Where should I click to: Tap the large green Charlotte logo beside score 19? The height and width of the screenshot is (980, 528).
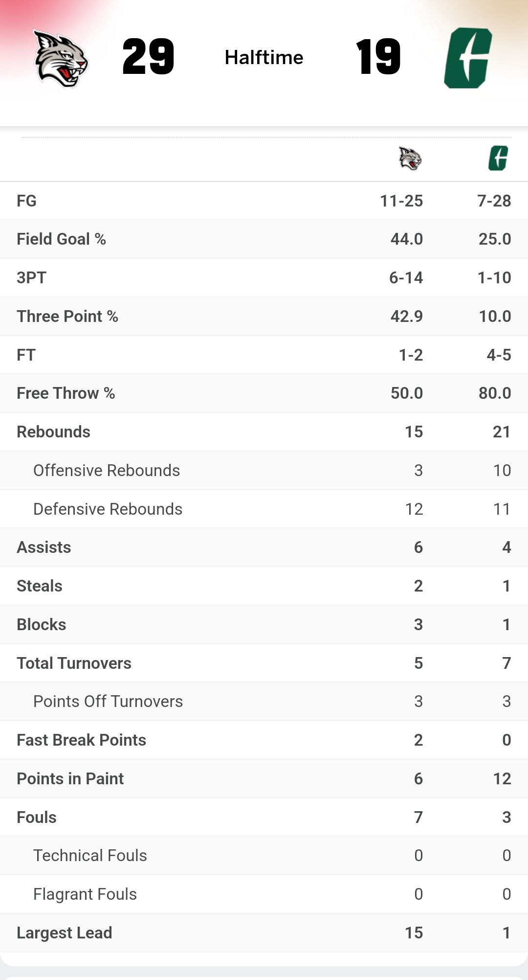pos(468,58)
